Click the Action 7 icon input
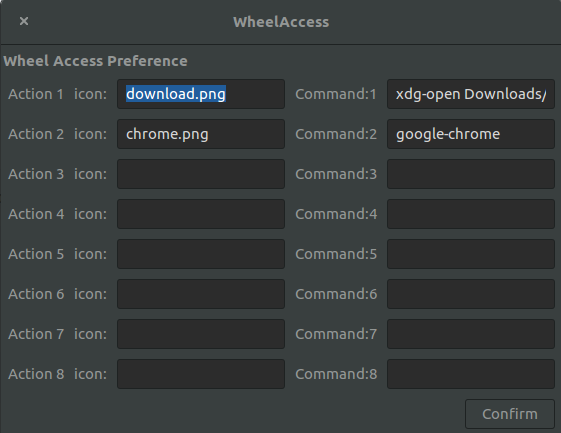 click(201, 335)
